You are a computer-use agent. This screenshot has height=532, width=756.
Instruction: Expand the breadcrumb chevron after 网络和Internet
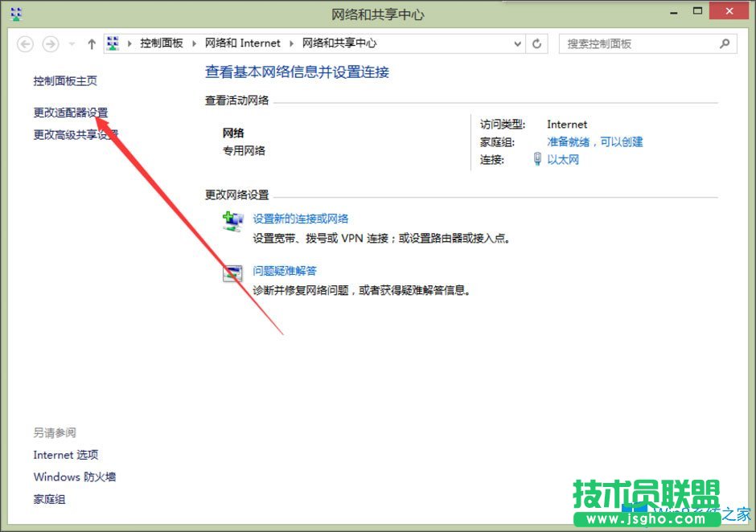click(x=290, y=44)
